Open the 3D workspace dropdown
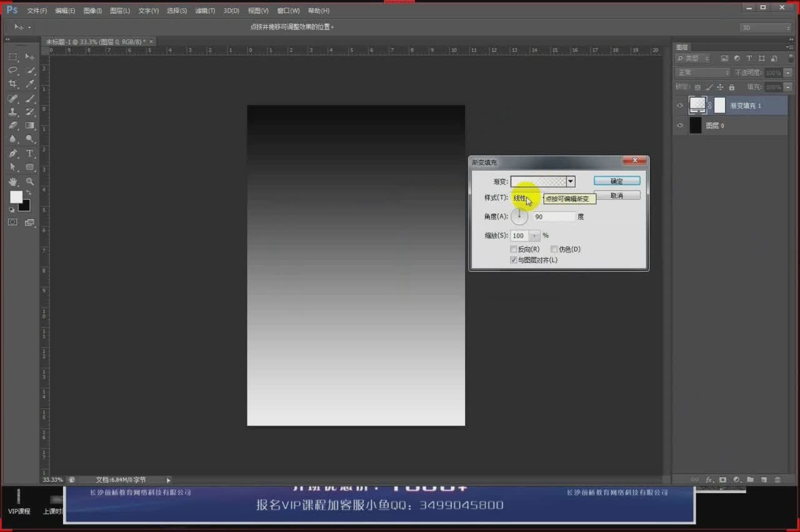The image size is (800, 532). click(765, 28)
